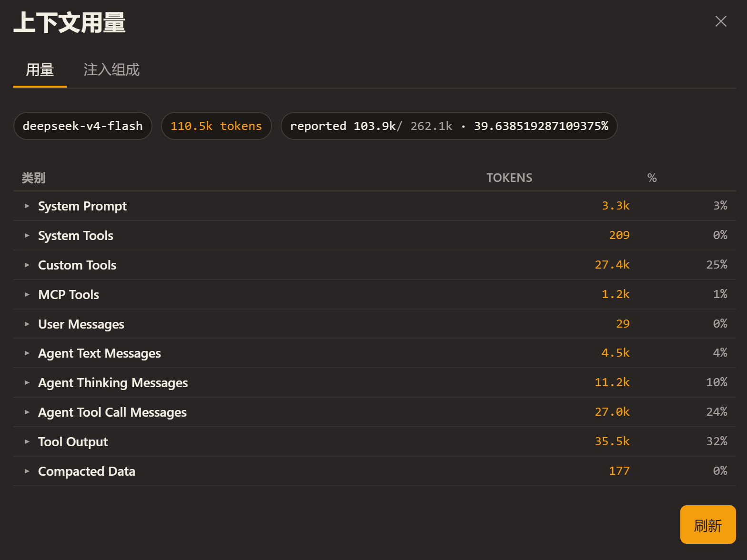Select the Compacted Data label
The height and width of the screenshot is (560, 747).
pos(87,471)
